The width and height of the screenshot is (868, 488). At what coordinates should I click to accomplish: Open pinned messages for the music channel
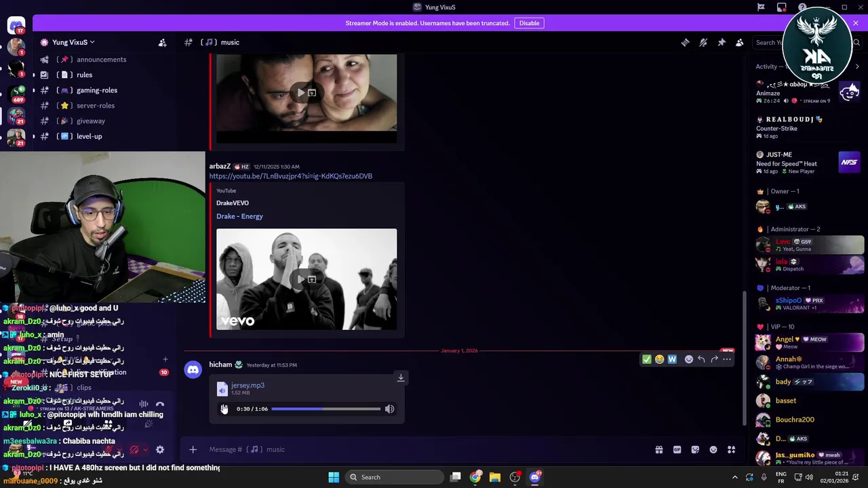tap(722, 42)
